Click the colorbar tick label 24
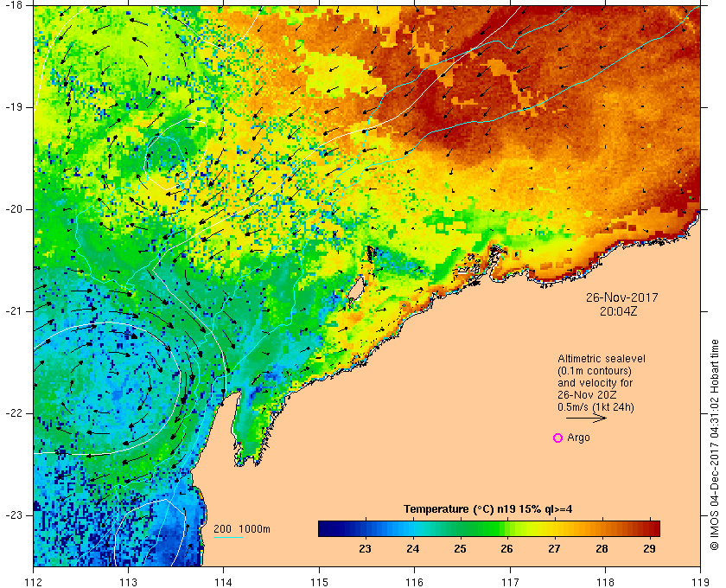The image size is (726, 588). [x=412, y=549]
